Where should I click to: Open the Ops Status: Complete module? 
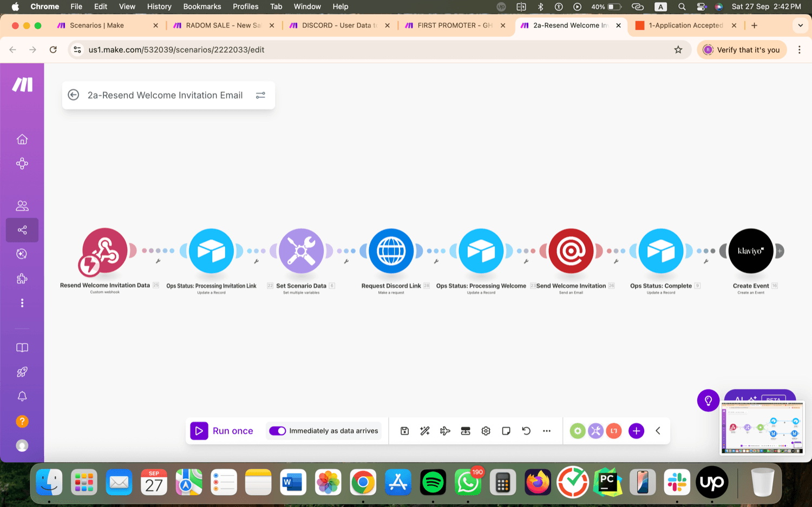660,251
